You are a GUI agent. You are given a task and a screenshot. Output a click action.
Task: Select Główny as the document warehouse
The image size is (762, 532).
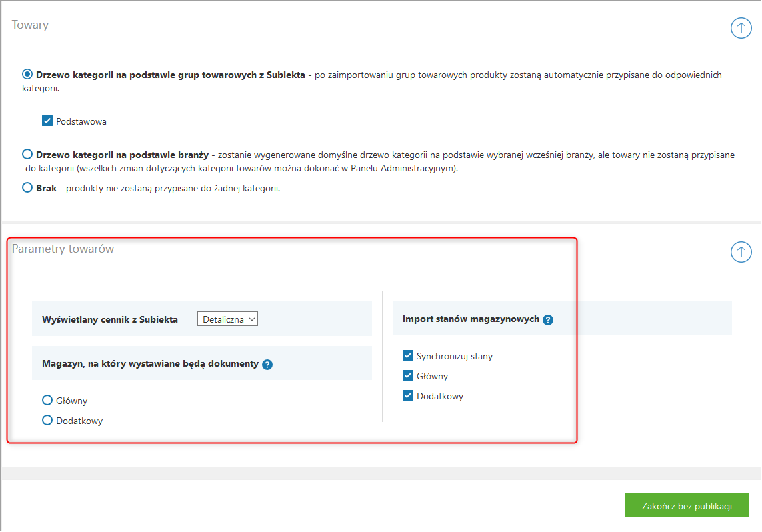click(x=47, y=401)
